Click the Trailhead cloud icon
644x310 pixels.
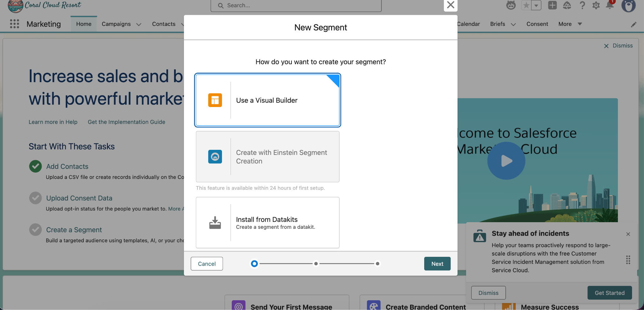[x=567, y=5]
